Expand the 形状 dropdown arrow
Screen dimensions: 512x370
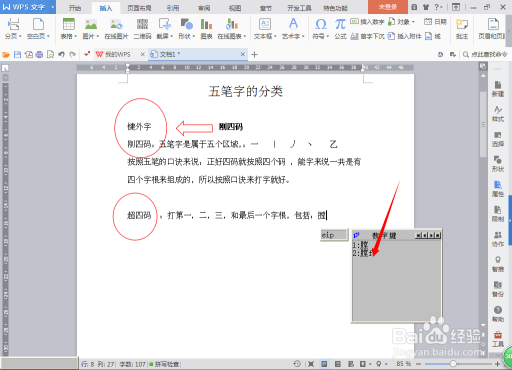coord(193,36)
